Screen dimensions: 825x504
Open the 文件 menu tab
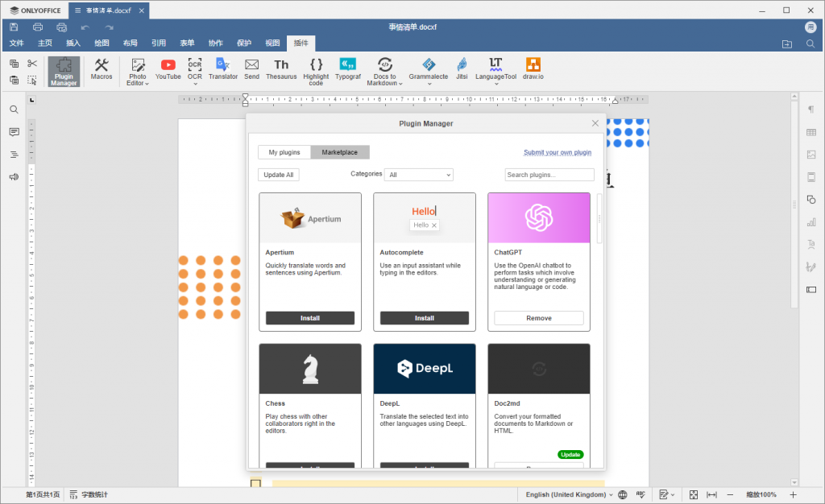coord(17,43)
